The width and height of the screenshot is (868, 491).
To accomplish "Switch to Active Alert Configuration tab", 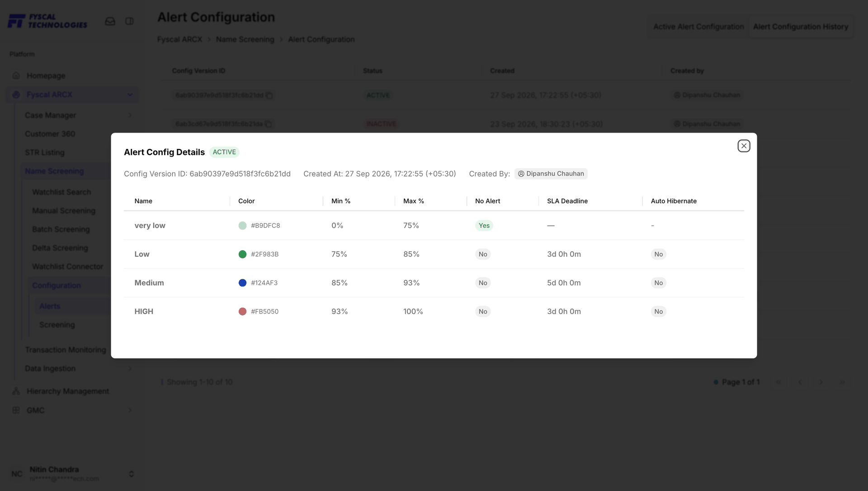I will click(698, 27).
